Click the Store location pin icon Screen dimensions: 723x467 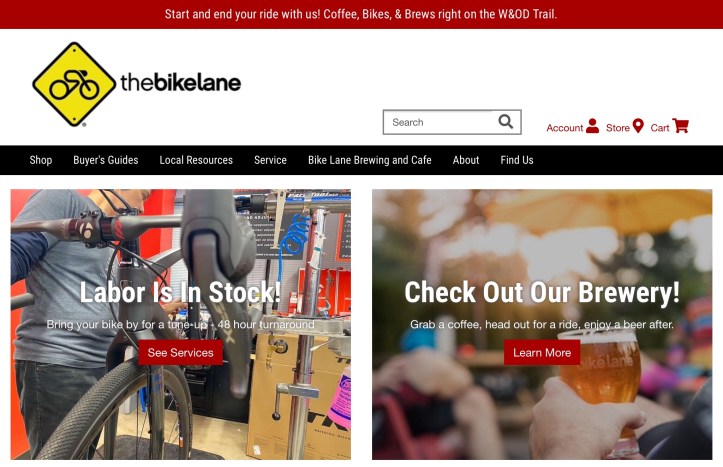coord(638,126)
